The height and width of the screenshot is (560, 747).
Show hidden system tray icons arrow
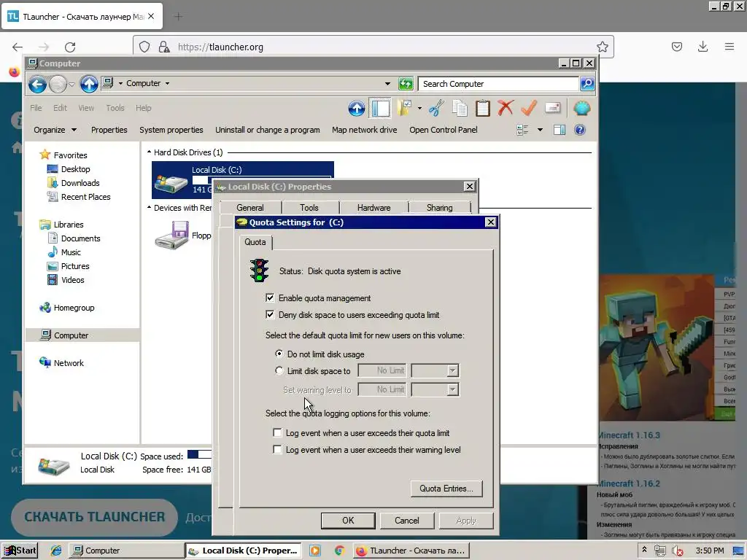point(644,550)
